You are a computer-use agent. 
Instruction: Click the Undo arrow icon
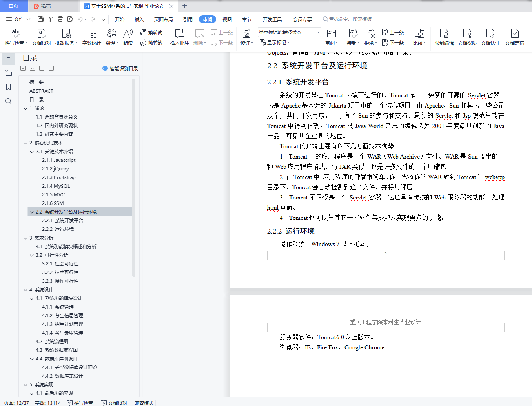[x=80, y=19]
